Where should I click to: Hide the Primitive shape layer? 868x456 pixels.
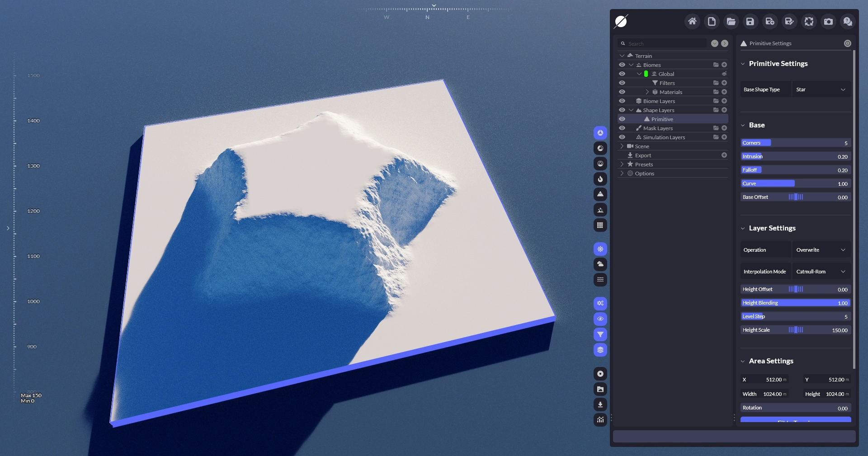(x=622, y=119)
